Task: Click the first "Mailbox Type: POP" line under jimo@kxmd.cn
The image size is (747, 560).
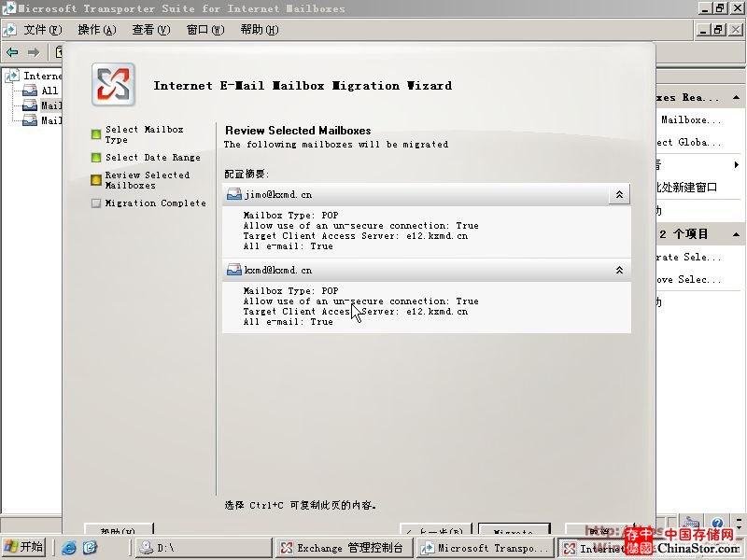Action: click(290, 216)
